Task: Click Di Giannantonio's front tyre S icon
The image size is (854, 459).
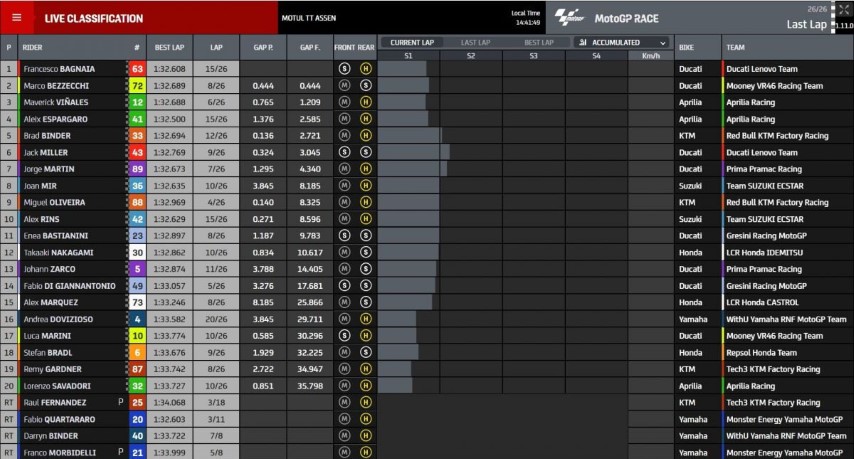Action: tap(344, 285)
